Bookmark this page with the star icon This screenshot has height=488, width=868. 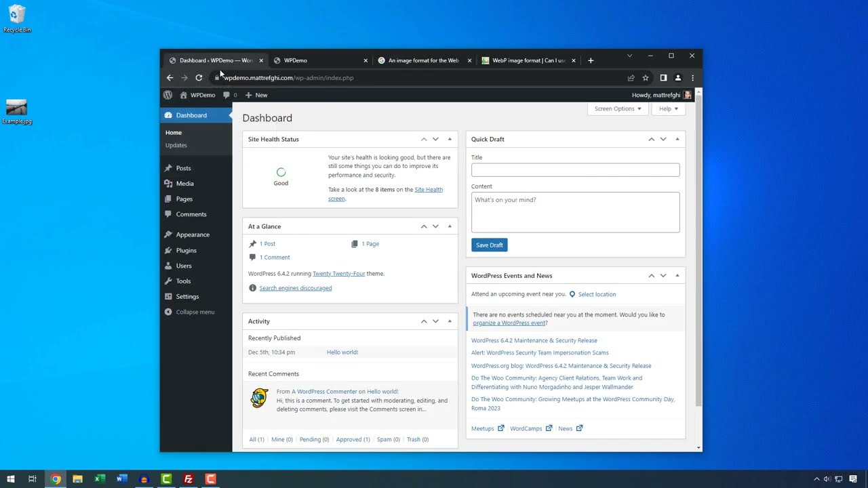[x=646, y=78]
